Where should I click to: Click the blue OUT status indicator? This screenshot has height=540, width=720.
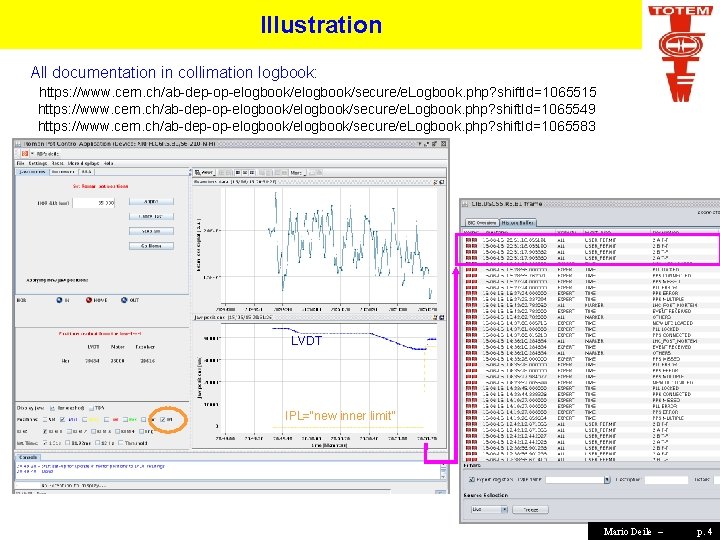pyautogui.click(x=124, y=300)
